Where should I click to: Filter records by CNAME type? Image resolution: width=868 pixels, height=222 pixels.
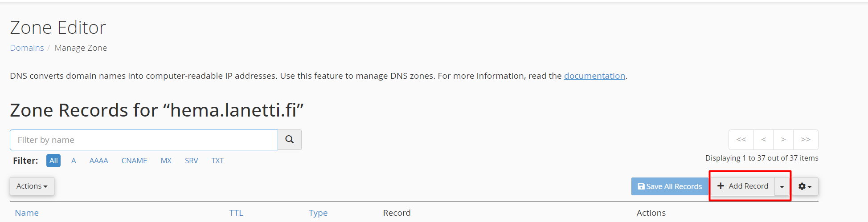tap(134, 161)
